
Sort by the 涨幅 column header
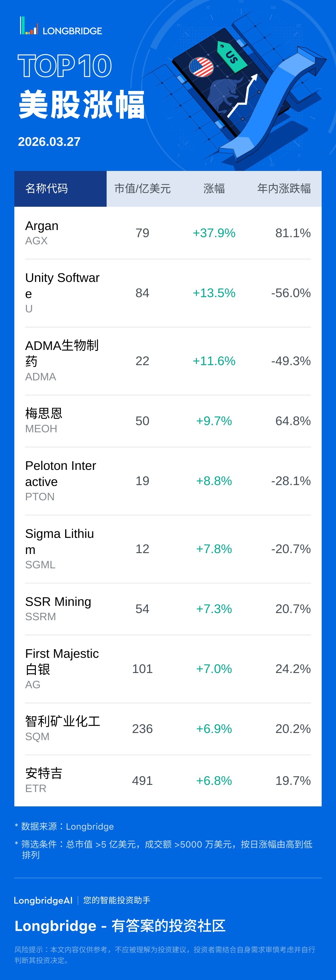214,188
